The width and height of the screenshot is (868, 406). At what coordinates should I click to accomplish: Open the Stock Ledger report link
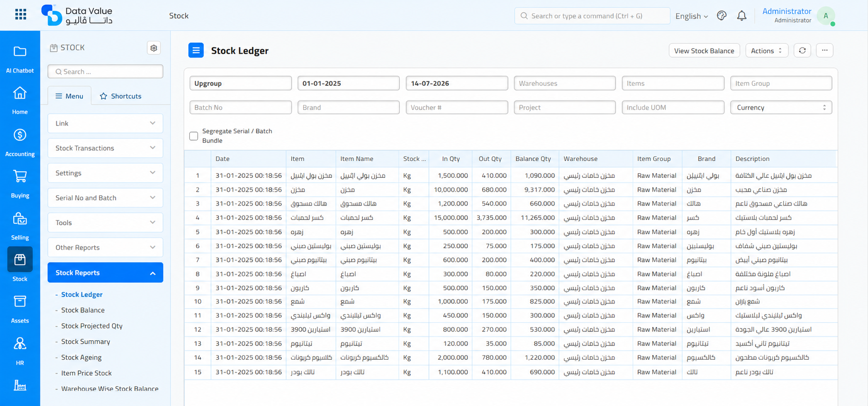coord(82,294)
